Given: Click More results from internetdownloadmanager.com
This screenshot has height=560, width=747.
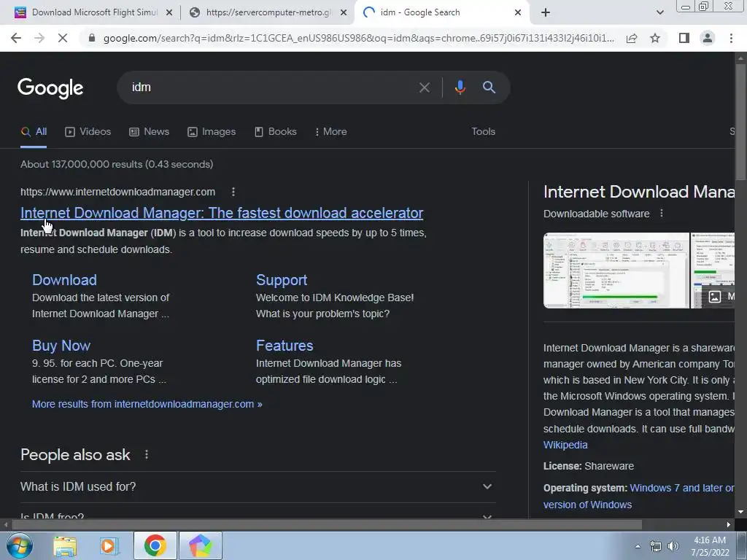Looking at the screenshot, I should click(147, 404).
